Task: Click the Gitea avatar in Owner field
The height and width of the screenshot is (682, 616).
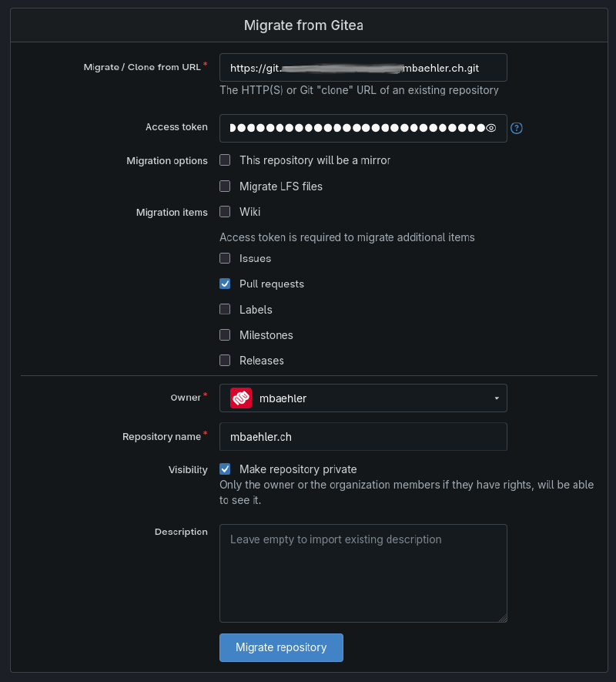Action: tap(240, 398)
